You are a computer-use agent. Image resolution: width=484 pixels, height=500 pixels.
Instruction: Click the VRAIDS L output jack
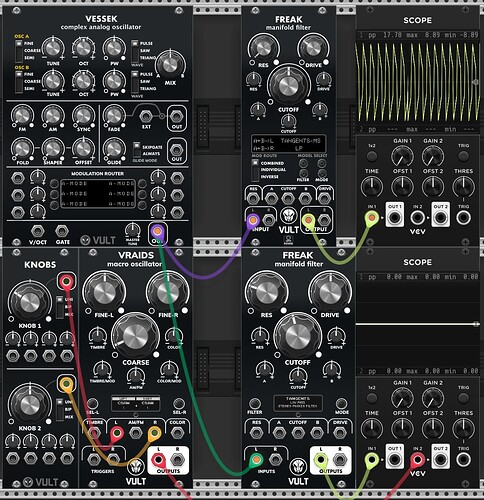tap(159, 460)
